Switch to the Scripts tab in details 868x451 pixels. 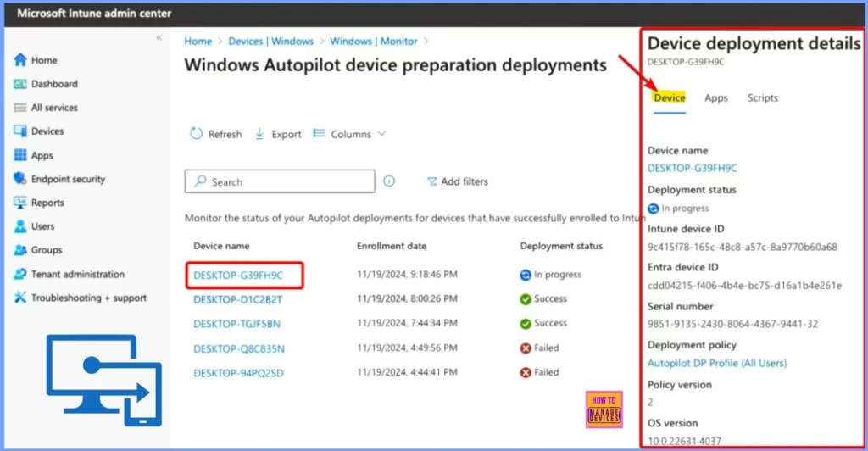pos(762,98)
